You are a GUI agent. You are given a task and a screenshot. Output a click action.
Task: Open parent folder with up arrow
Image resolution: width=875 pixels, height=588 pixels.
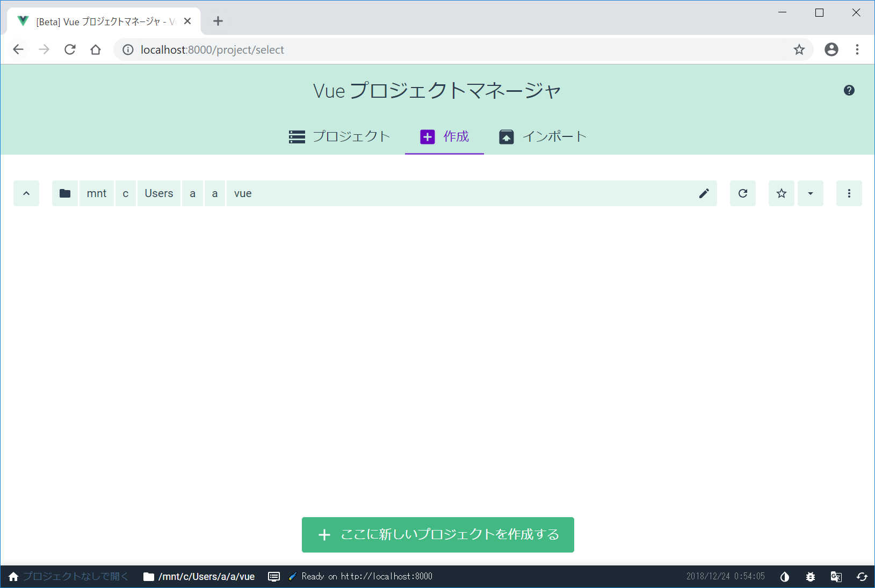(x=26, y=193)
